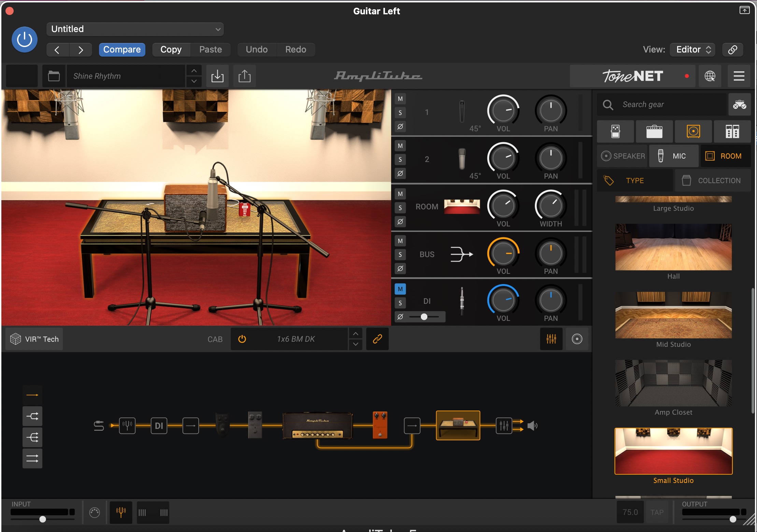
Task: Click mic 2 microphone model icon
Action: pos(462,159)
